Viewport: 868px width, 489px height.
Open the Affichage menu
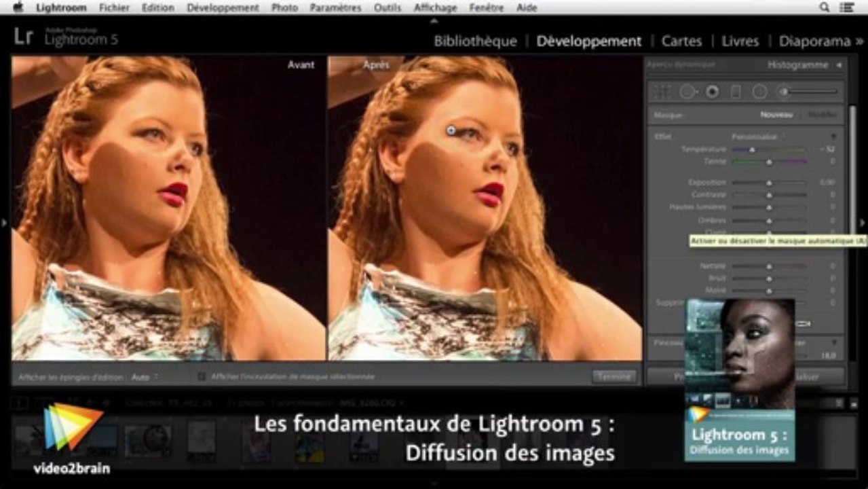[x=435, y=7]
